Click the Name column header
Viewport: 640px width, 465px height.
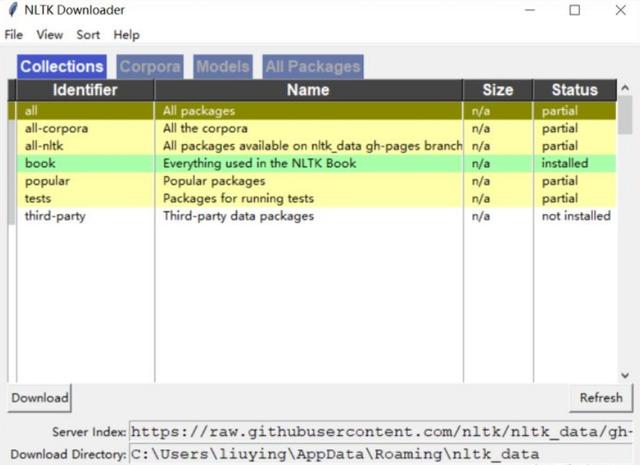[308, 90]
